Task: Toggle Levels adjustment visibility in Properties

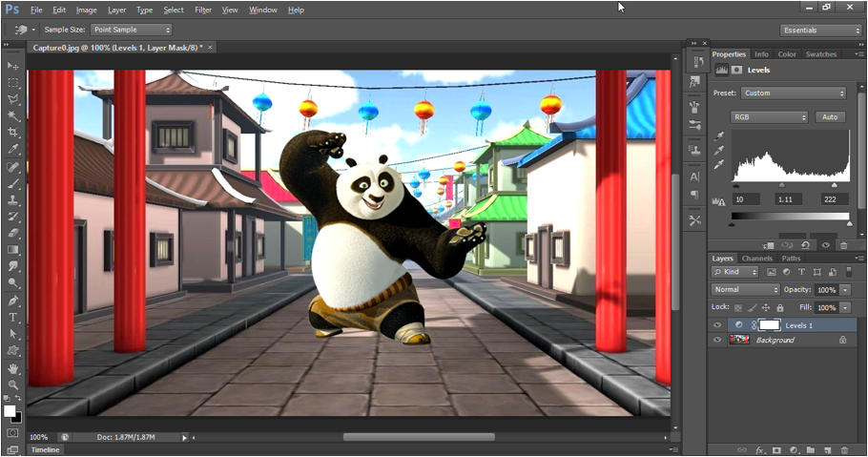Action: 825,245
